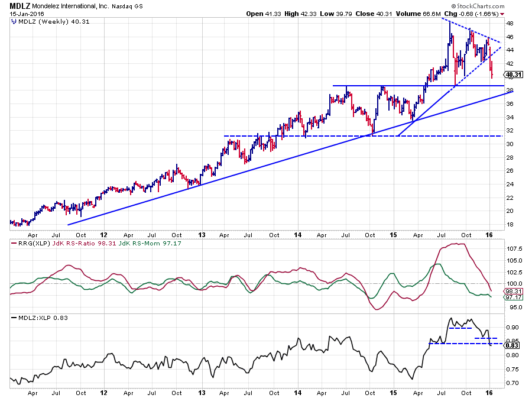This screenshot has height=398, width=532.
Task: Click the 98.31 RS-Ratio value tag
Action: tap(514, 291)
